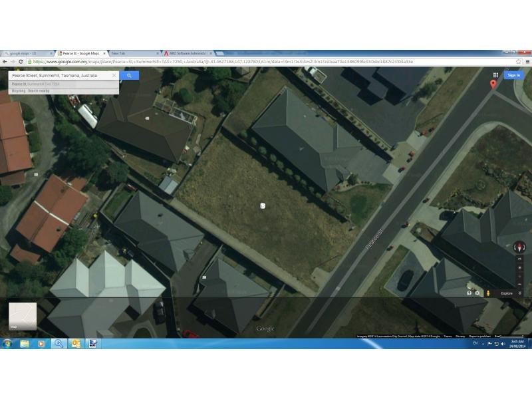Image resolution: width=532 pixels, height=399 pixels.
Task: Expand the Explore panel chevron
Action: click(520, 293)
